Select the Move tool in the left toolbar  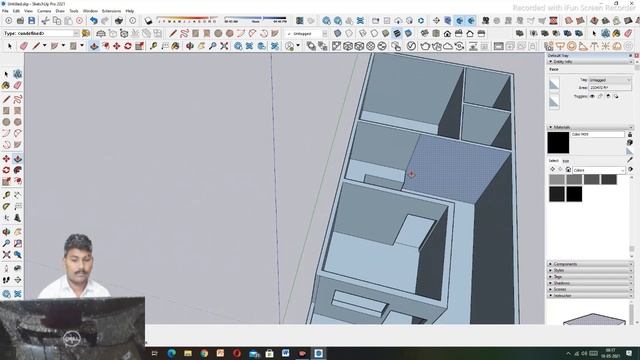point(6,158)
